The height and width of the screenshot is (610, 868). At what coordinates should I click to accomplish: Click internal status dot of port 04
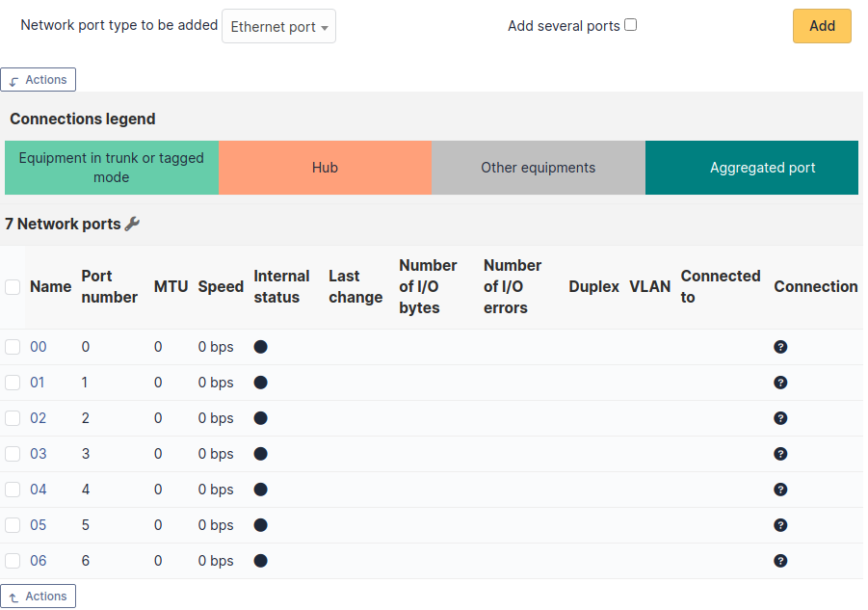261,490
